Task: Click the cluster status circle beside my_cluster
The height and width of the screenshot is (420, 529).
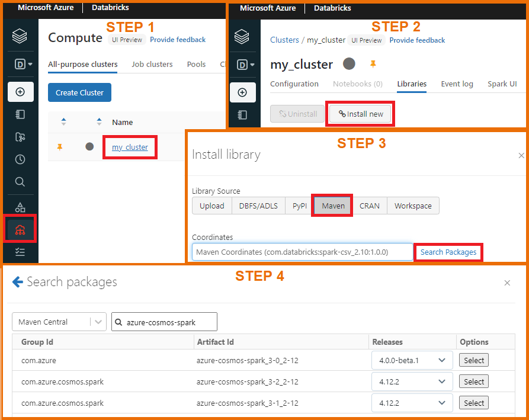Action: pos(89,146)
